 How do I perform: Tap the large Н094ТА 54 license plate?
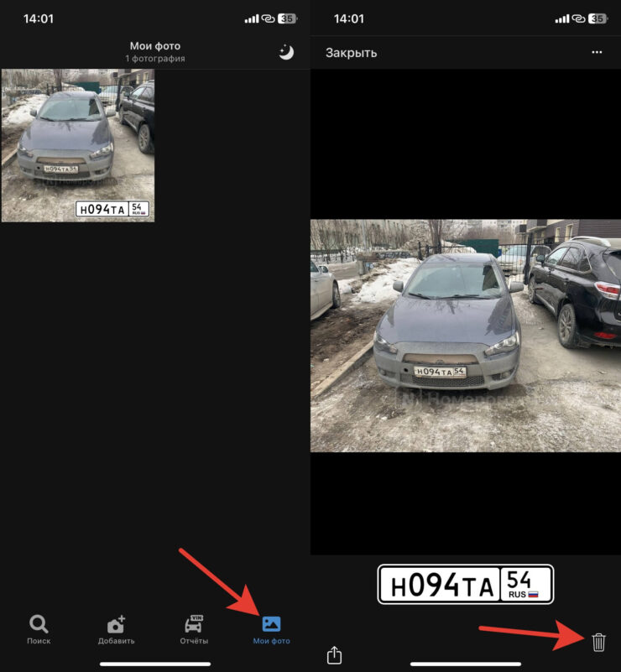coord(465,584)
